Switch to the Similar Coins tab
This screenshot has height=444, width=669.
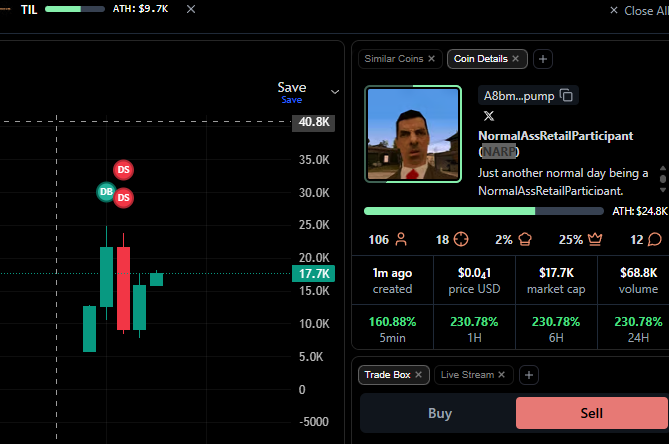coord(394,59)
